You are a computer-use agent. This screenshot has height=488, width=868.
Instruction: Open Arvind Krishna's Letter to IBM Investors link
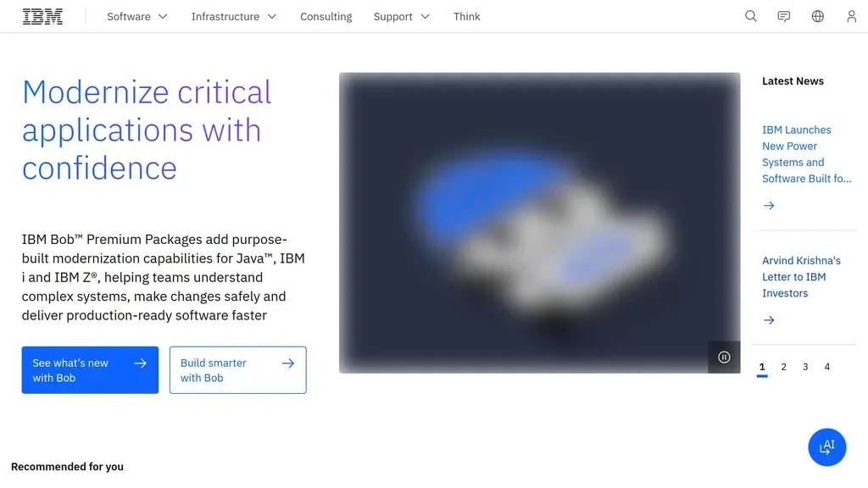point(802,277)
